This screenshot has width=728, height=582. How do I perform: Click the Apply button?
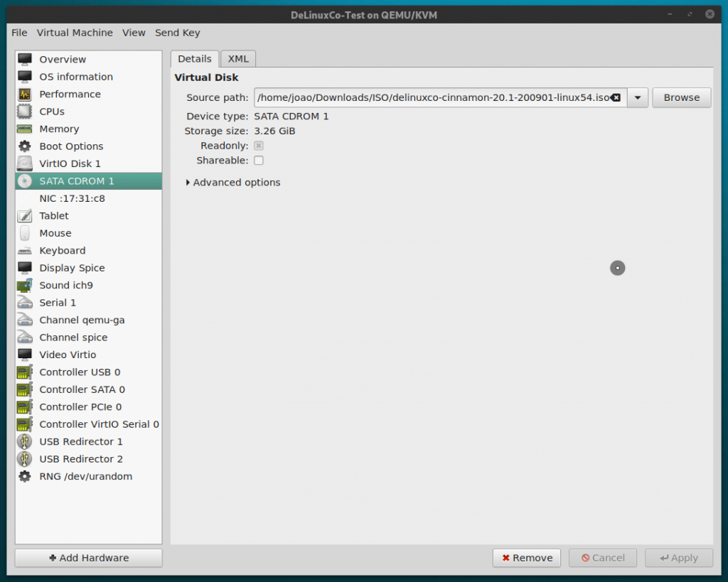point(678,558)
